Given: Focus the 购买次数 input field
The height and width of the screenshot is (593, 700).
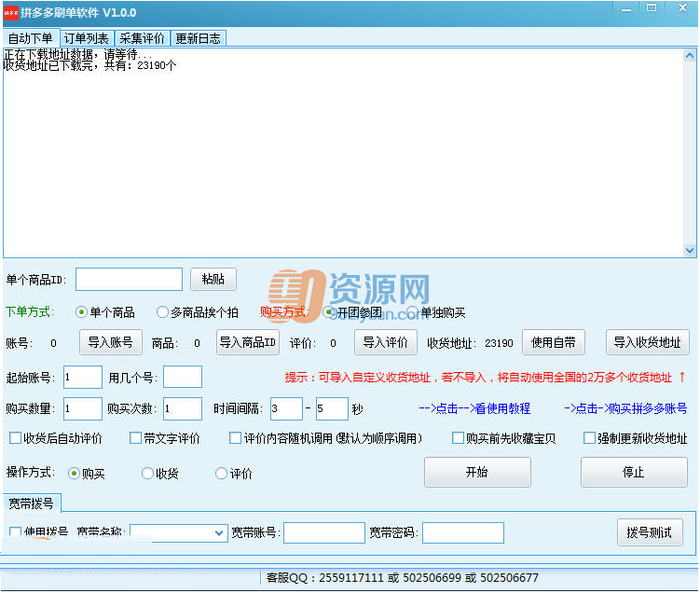Looking at the screenshot, I should click(x=183, y=408).
